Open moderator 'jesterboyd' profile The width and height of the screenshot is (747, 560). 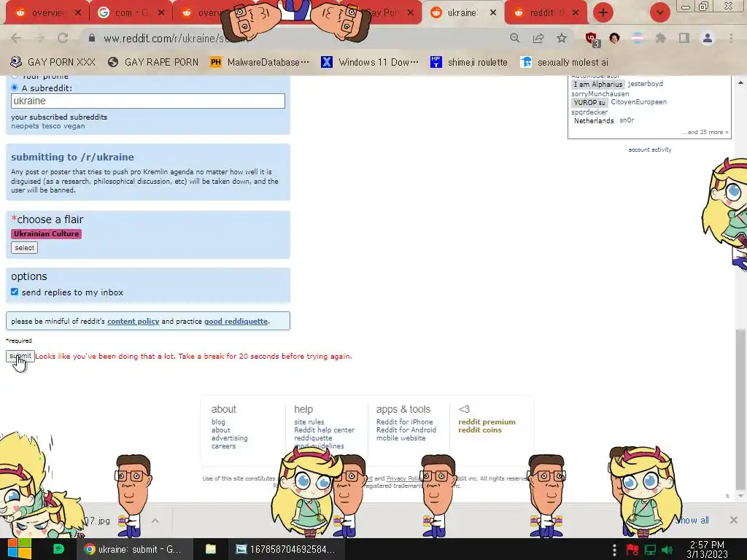pos(645,84)
